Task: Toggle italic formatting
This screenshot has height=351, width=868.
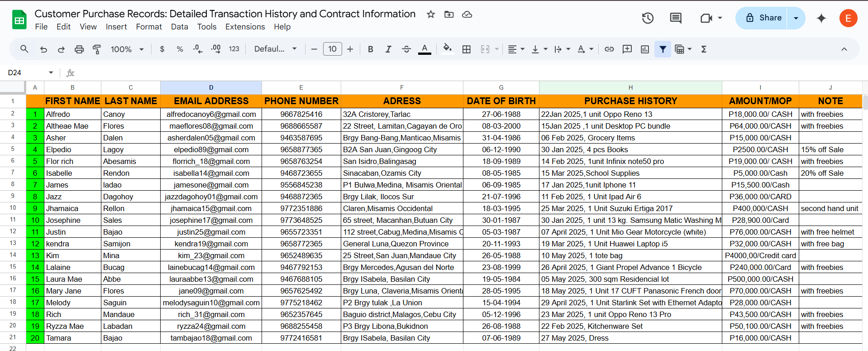Action: [388, 49]
